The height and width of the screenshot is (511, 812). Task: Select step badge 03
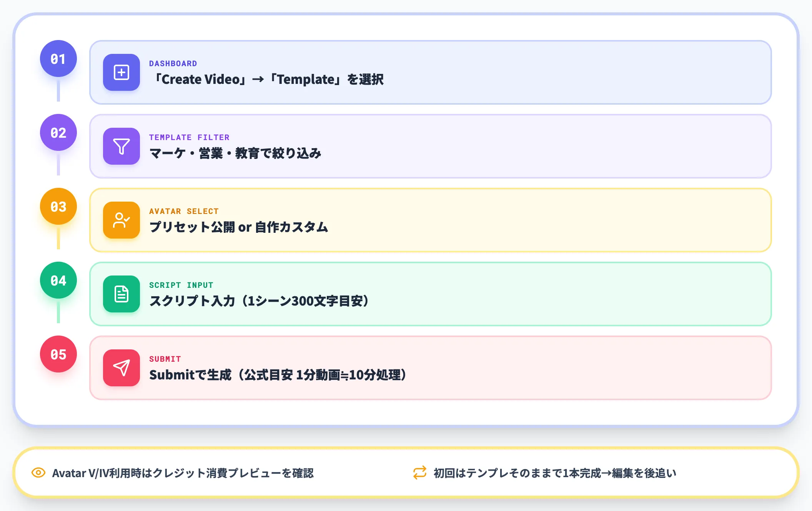tap(58, 206)
